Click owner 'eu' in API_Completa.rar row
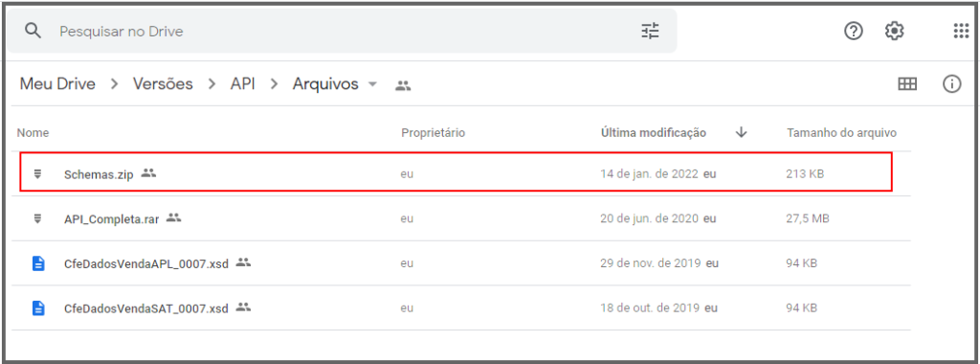980x364 pixels. tap(407, 219)
